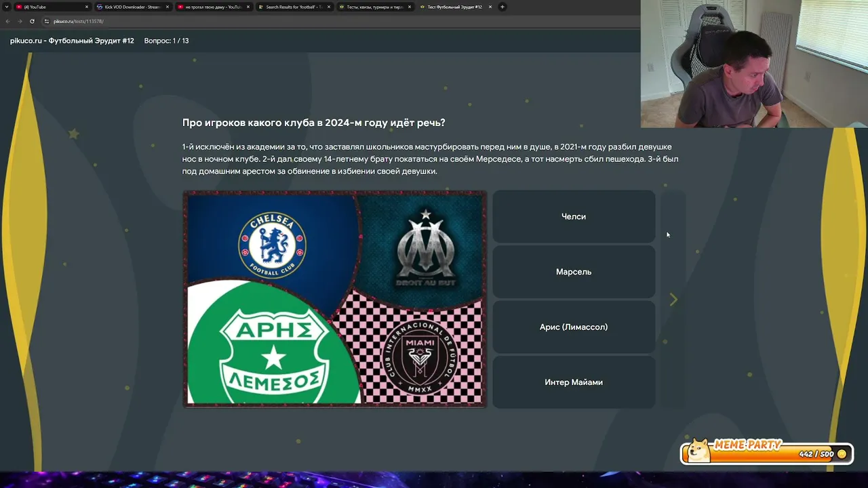
Task: Close the Kick VOD Downloader tab
Action: [x=167, y=7]
